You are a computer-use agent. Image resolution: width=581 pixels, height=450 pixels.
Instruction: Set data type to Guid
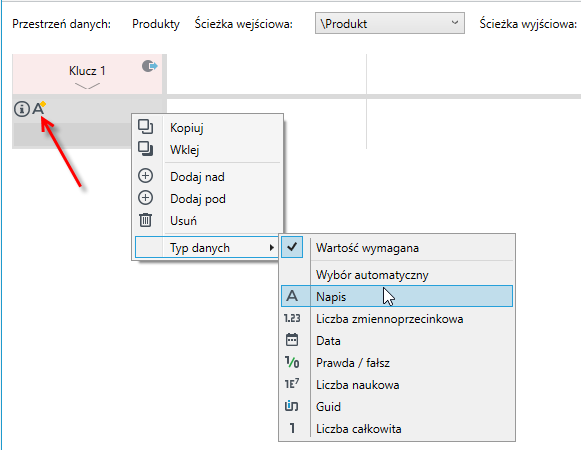[397, 406]
